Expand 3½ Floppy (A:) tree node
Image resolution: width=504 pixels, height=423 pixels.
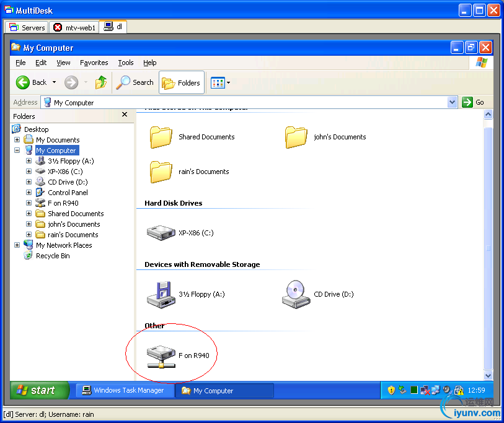coord(29,160)
